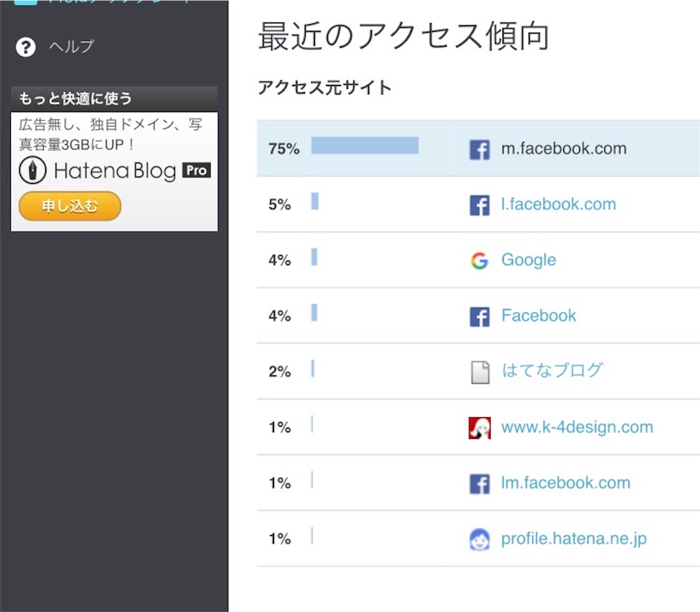The height and width of the screenshot is (612, 700).
Task: Open the www.k-4design.com link
Action: pos(577,427)
